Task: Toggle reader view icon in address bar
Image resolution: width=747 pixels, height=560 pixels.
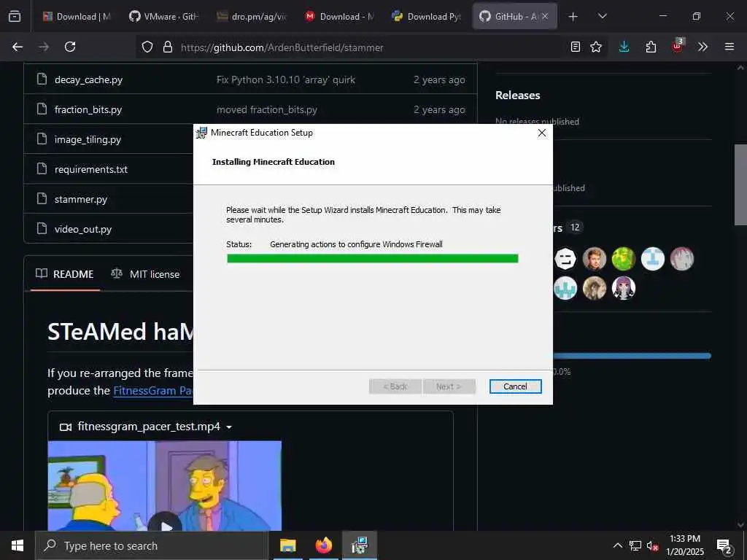Action: coord(576,47)
